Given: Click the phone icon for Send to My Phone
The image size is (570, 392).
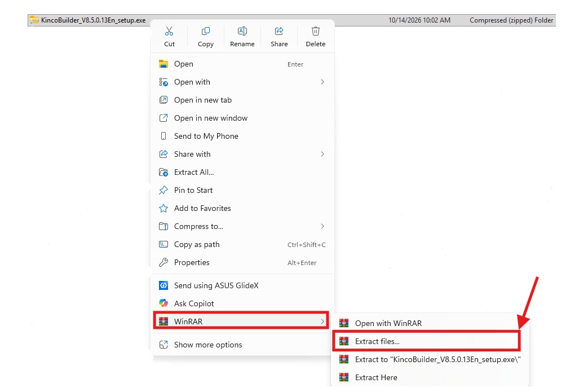Looking at the screenshot, I should [x=164, y=136].
